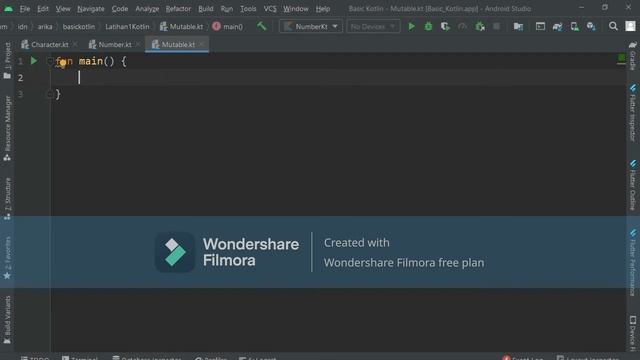Open the AVD Manager phone icon
Screen dimensions: 640x360
point(574,27)
